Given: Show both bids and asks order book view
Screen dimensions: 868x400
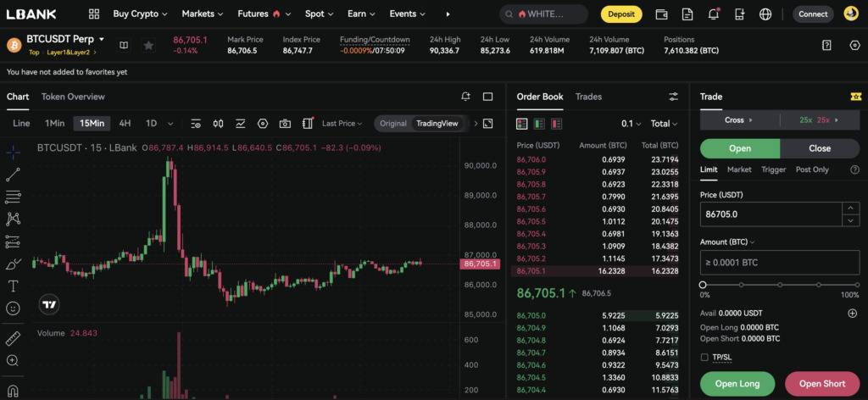Looking at the screenshot, I should point(521,124).
